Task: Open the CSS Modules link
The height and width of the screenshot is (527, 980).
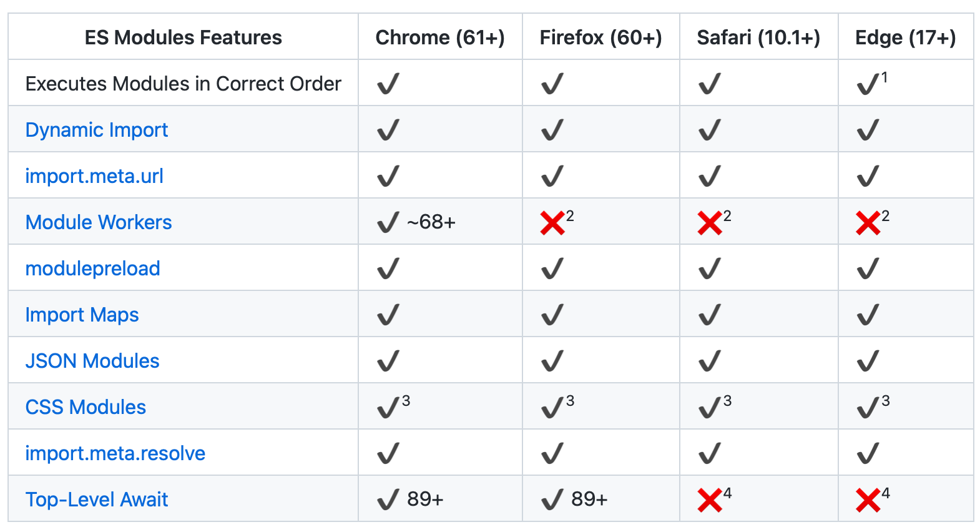Action: (x=86, y=407)
